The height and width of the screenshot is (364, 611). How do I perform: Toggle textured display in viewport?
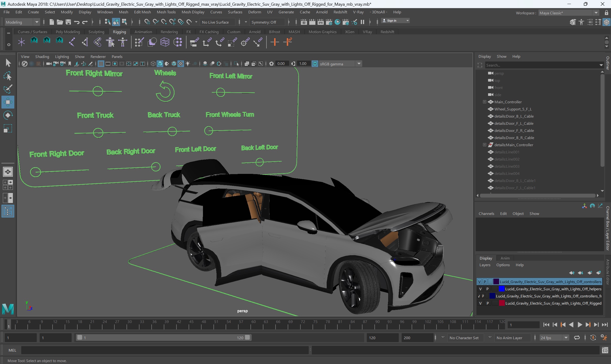pos(181,64)
